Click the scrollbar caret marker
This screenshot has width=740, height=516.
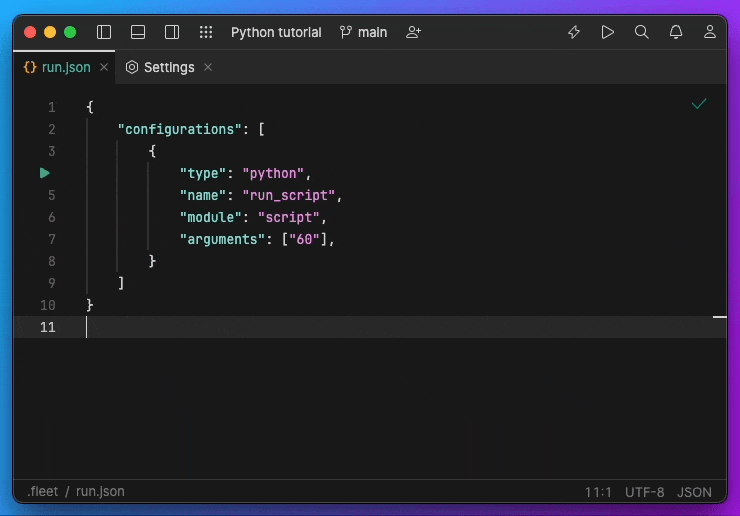click(x=719, y=317)
